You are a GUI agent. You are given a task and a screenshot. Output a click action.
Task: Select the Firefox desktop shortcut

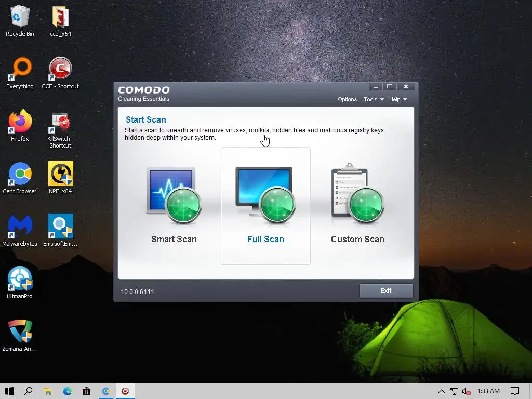(20, 126)
